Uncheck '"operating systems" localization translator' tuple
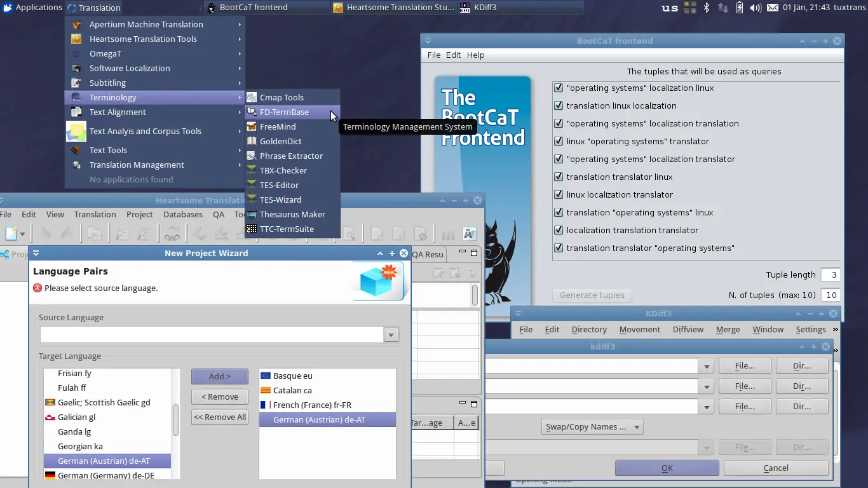The image size is (868, 488). tap(559, 159)
